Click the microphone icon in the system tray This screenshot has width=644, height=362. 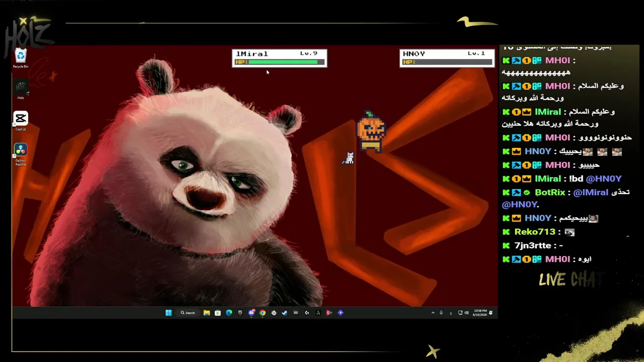click(441, 313)
